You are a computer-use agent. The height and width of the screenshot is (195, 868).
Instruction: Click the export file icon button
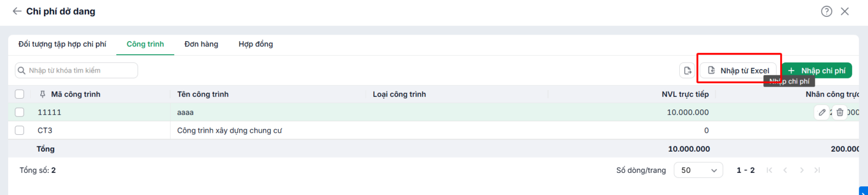coord(687,70)
